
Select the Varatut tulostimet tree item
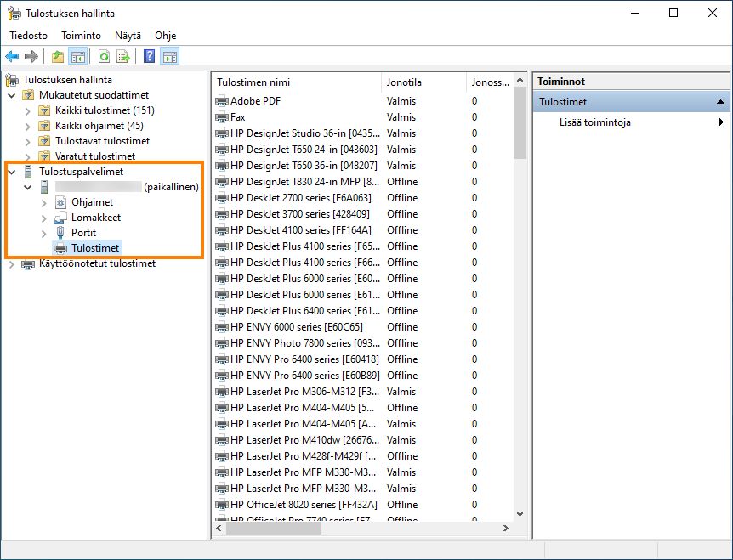point(95,156)
